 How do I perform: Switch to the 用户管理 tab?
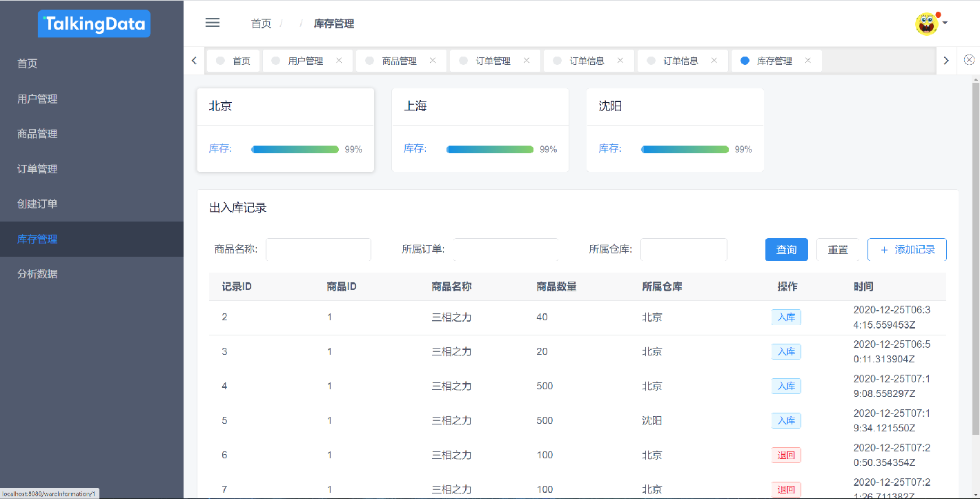308,61
